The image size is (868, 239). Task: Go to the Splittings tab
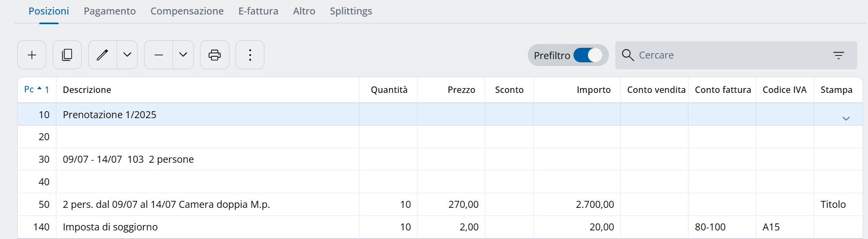pyautogui.click(x=351, y=11)
